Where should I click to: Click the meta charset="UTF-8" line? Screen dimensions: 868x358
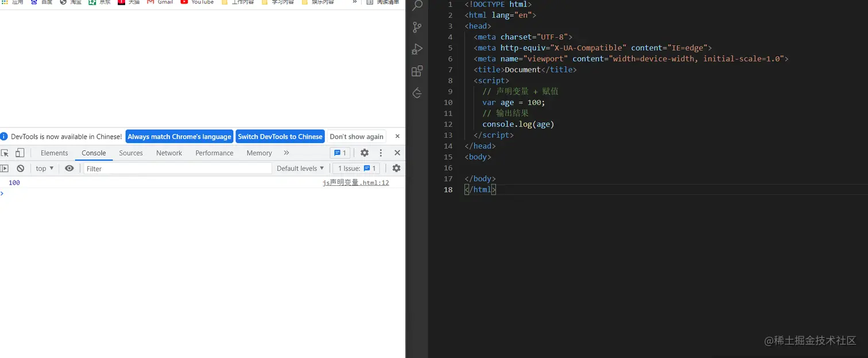point(523,37)
